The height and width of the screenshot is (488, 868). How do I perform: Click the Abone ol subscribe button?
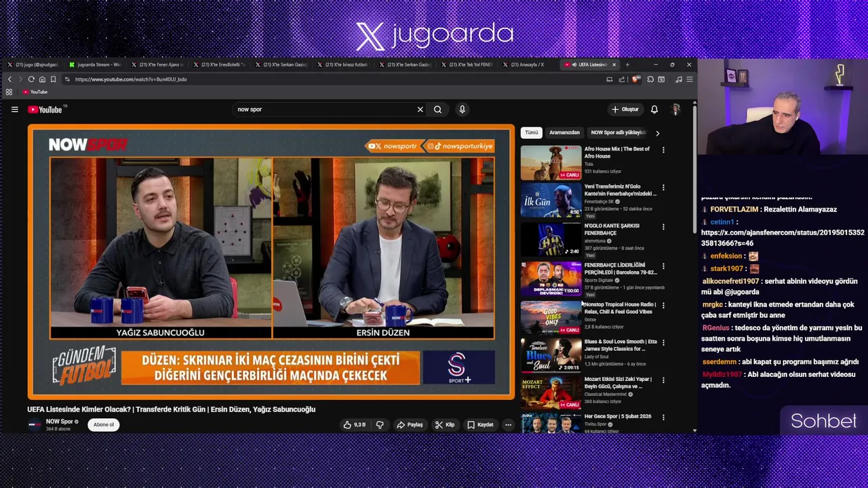tap(104, 425)
